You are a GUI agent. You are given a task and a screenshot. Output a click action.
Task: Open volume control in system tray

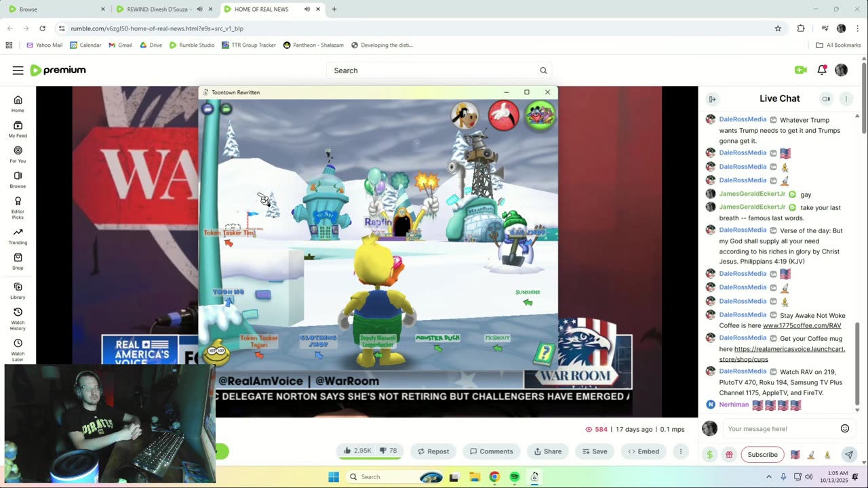pos(809,477)
